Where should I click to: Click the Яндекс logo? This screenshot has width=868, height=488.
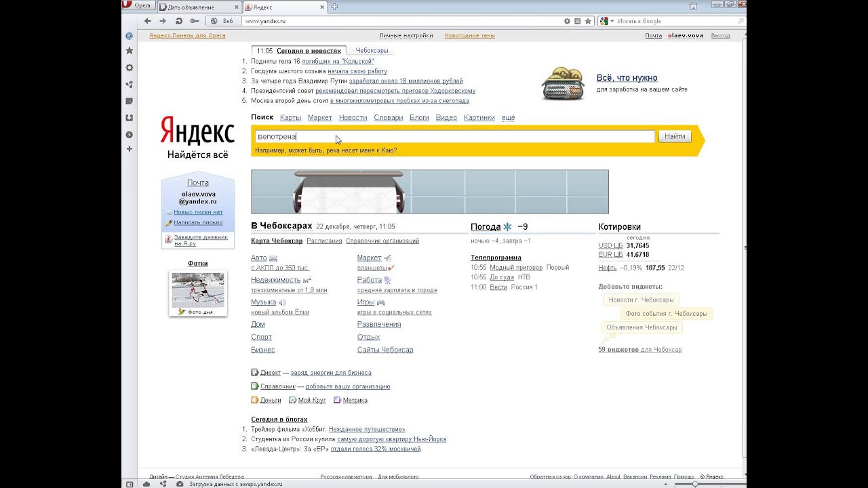[197, 130]
